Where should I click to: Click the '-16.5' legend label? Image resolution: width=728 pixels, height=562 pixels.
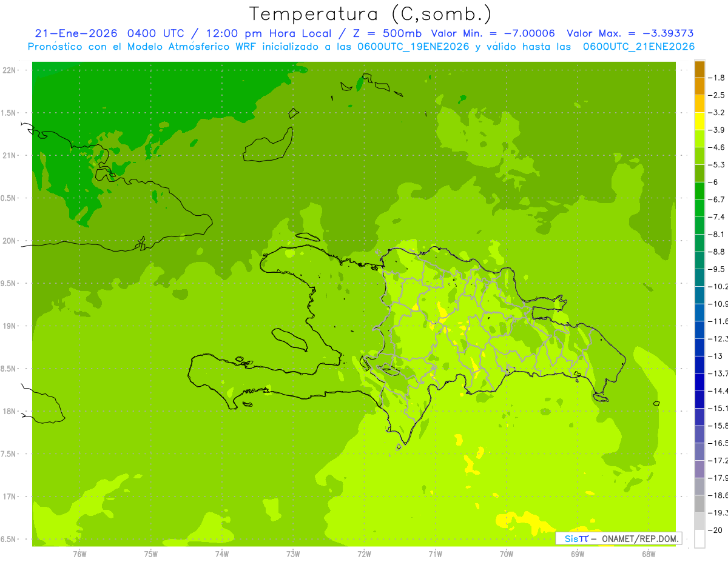coord(720,443)
